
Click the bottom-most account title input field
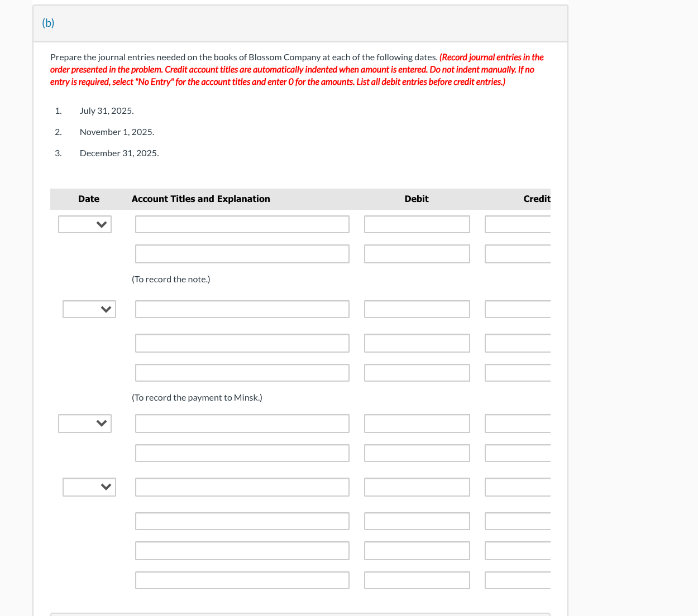242,580
